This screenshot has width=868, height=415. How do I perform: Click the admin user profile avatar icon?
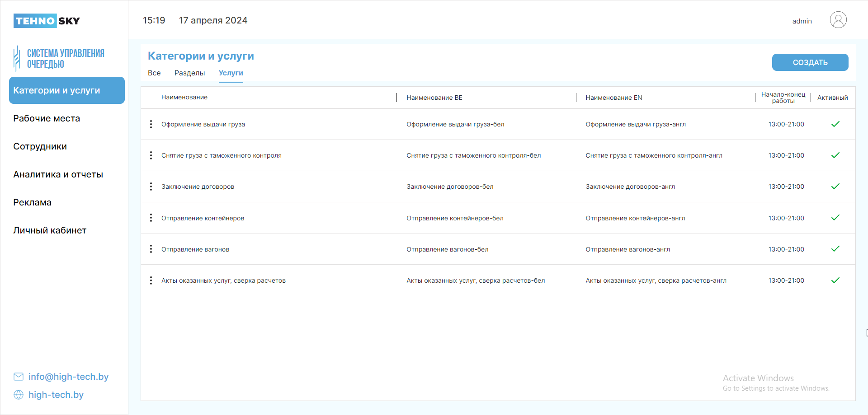point(838,20)
